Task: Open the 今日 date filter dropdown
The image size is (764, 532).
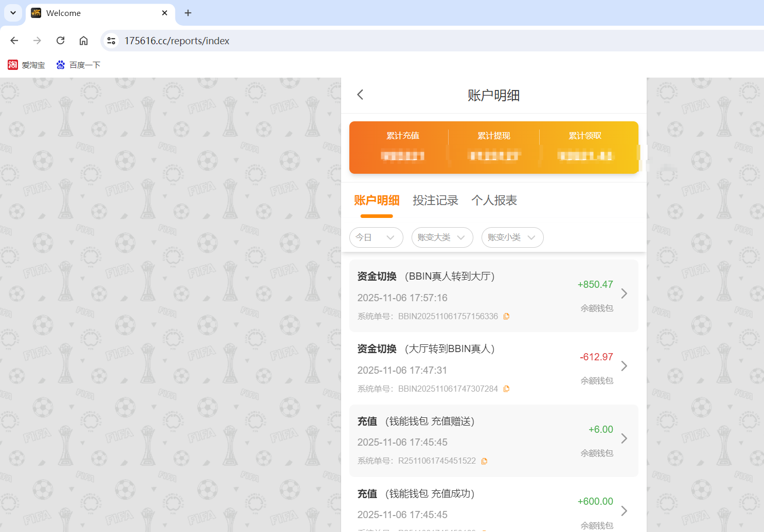Action: 376,237
